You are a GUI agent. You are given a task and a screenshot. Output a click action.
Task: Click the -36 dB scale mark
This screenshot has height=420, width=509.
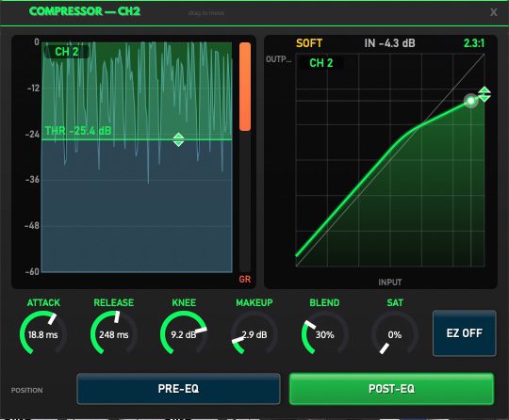coord(32,179)
